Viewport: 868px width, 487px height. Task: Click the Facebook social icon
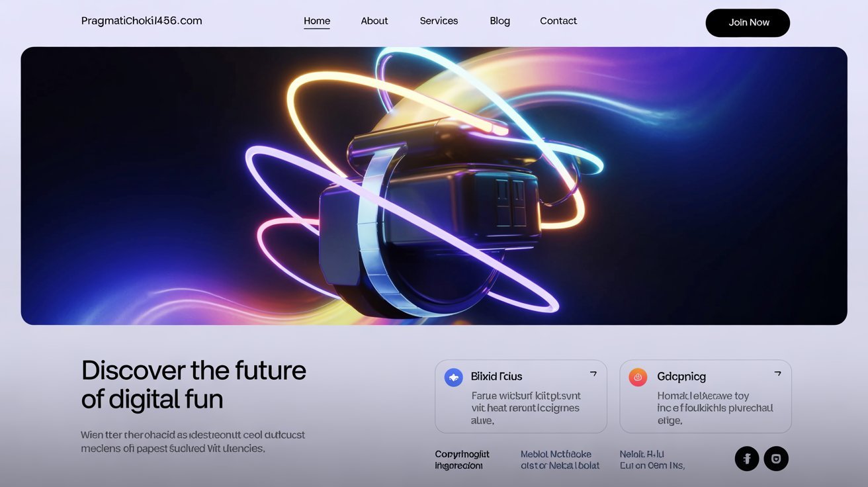click(747, 459)
